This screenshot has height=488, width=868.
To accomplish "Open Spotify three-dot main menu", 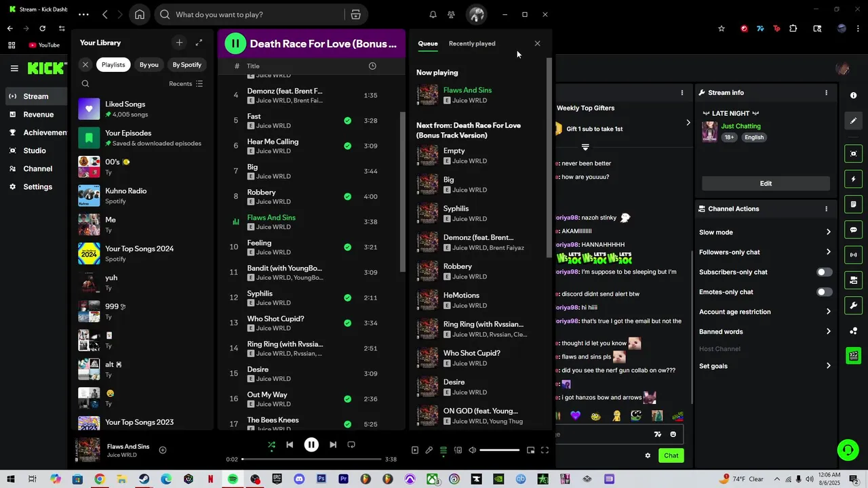I will pos(83,14).
